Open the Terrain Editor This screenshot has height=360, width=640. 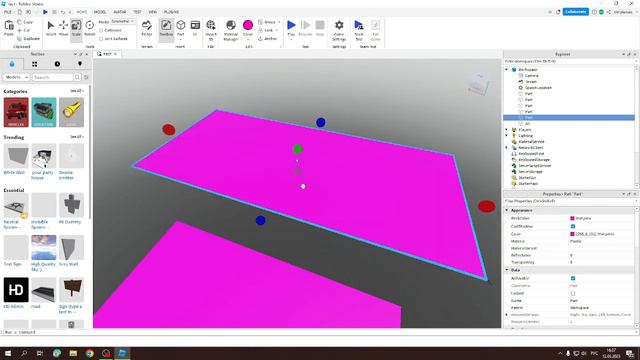147,29
